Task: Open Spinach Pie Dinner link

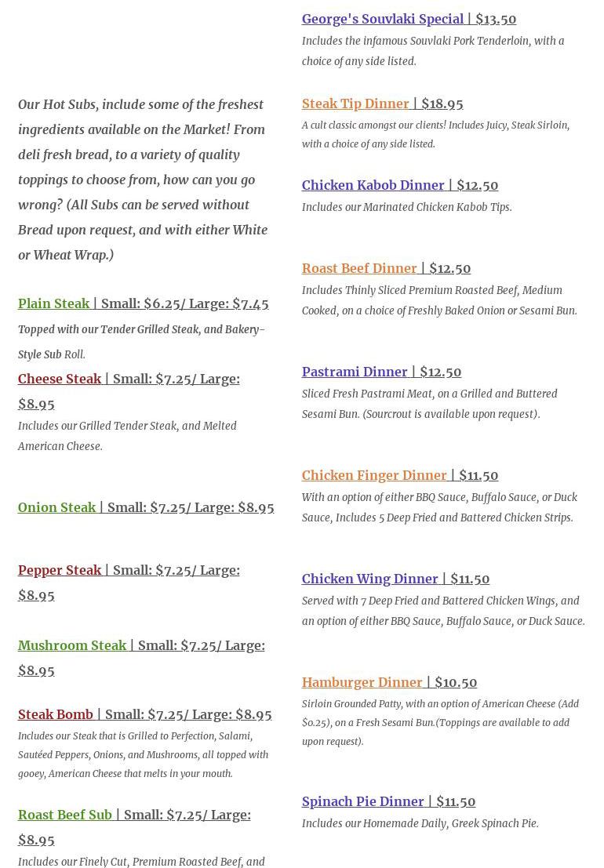Action: pos(363,801)
